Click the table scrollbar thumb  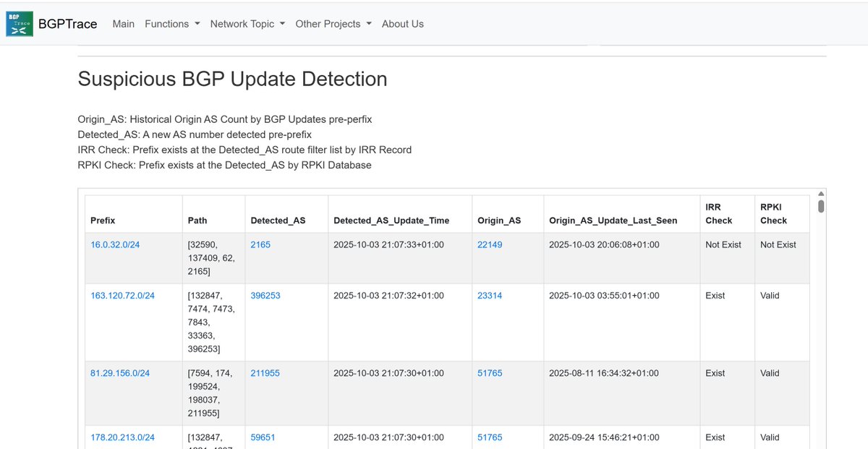click(x=821, y=206)
